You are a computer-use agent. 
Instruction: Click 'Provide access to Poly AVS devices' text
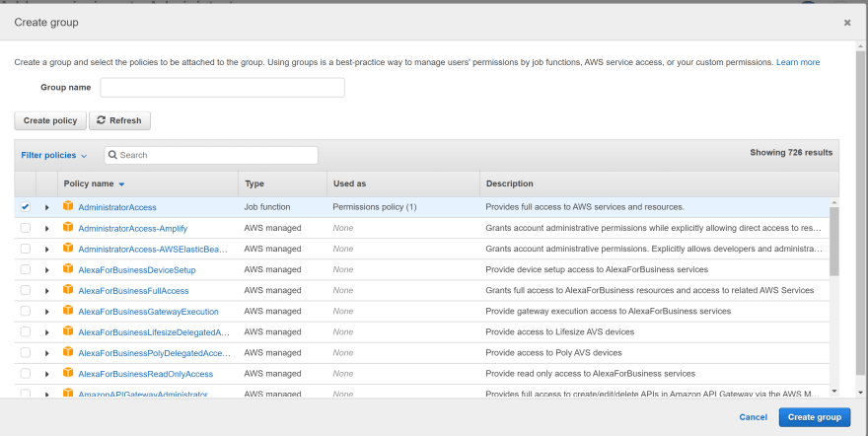(x=553, y=353)
